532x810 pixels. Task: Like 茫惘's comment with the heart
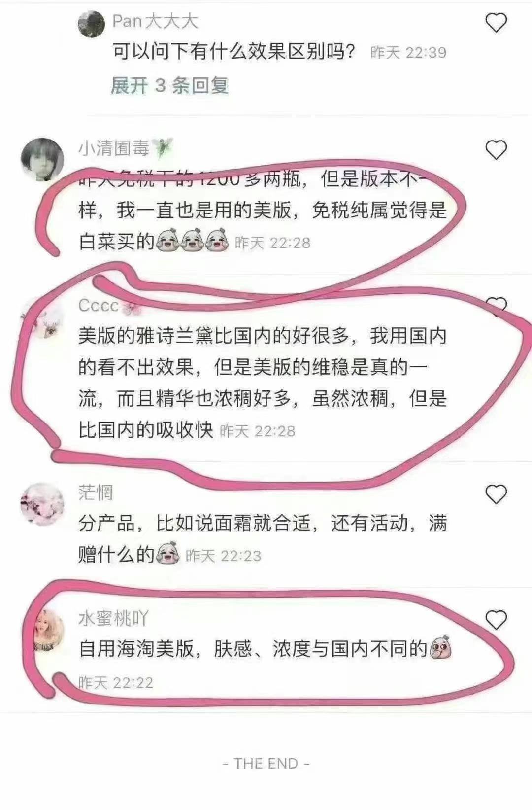point(496,494)
